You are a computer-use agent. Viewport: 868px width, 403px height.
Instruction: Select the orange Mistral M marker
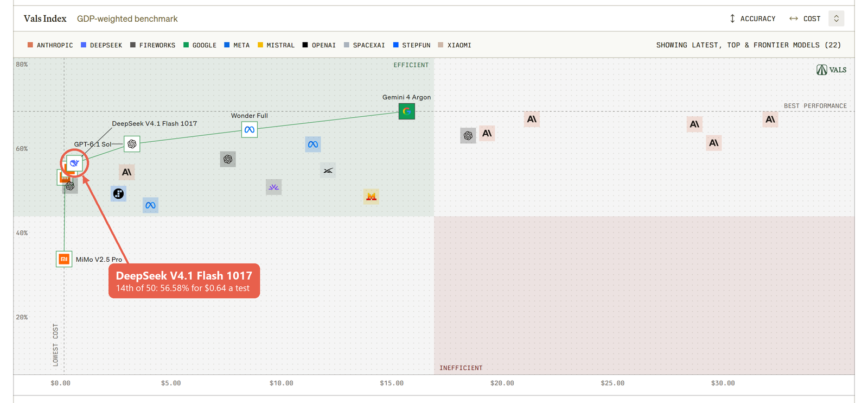371,197
